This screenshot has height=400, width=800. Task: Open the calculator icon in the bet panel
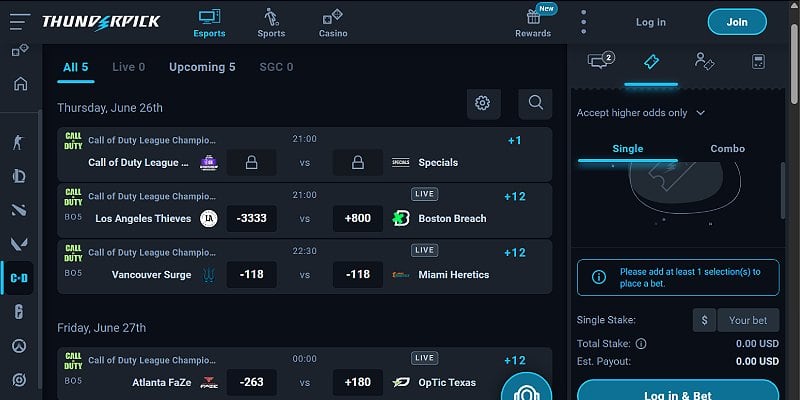point(758,61)
